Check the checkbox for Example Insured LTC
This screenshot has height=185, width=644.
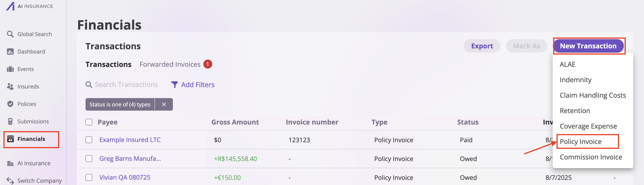89,140
